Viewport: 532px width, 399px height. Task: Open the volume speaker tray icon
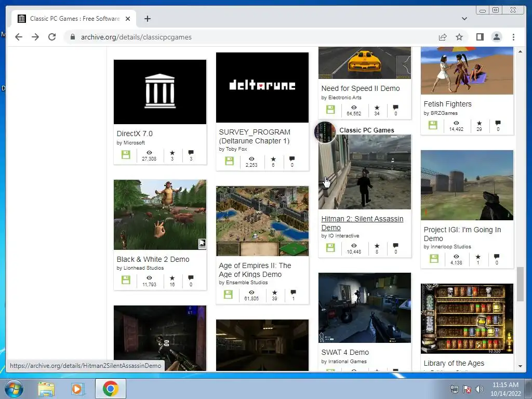point(480,389)
